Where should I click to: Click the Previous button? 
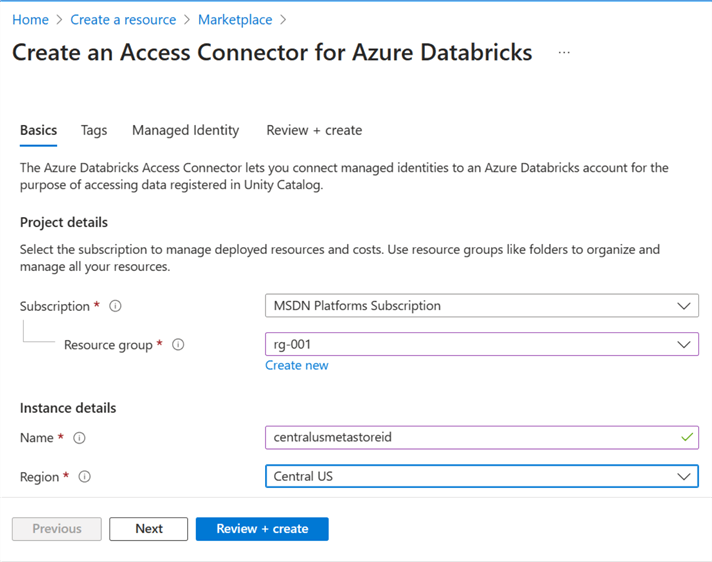[x=57, y=529]
